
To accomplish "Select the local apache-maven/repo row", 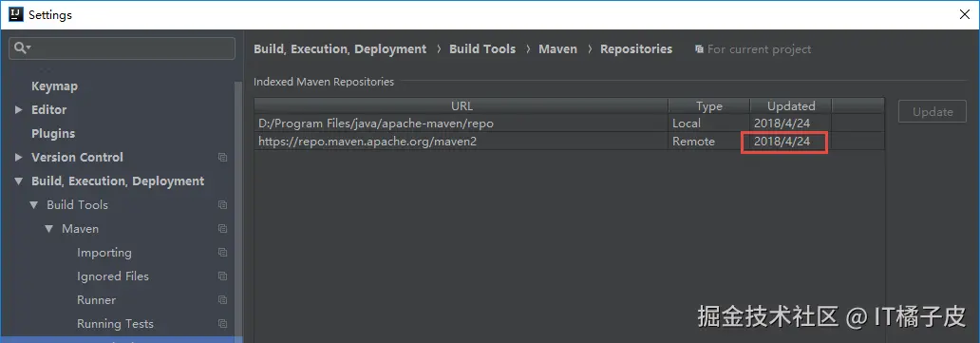I will 570,124.
